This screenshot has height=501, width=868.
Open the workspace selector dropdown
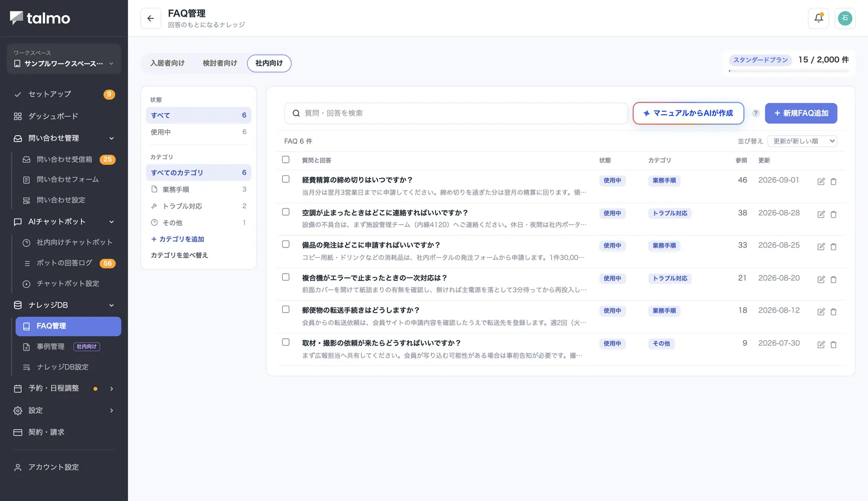pos(64,59)
